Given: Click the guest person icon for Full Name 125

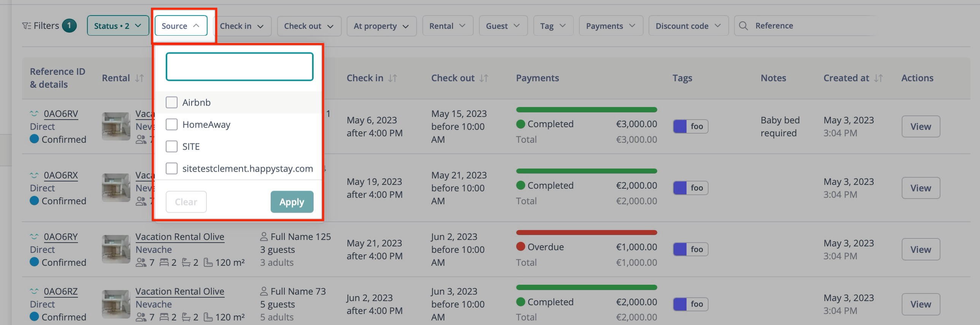Looking at the screenshot, I should [264, 237].
